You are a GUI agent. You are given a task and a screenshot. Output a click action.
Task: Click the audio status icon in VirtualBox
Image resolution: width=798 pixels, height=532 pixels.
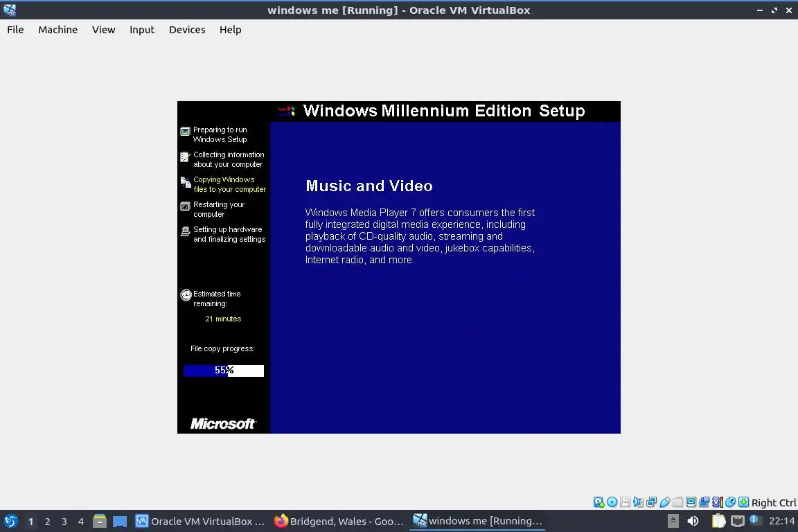click(x=638, y=502)
